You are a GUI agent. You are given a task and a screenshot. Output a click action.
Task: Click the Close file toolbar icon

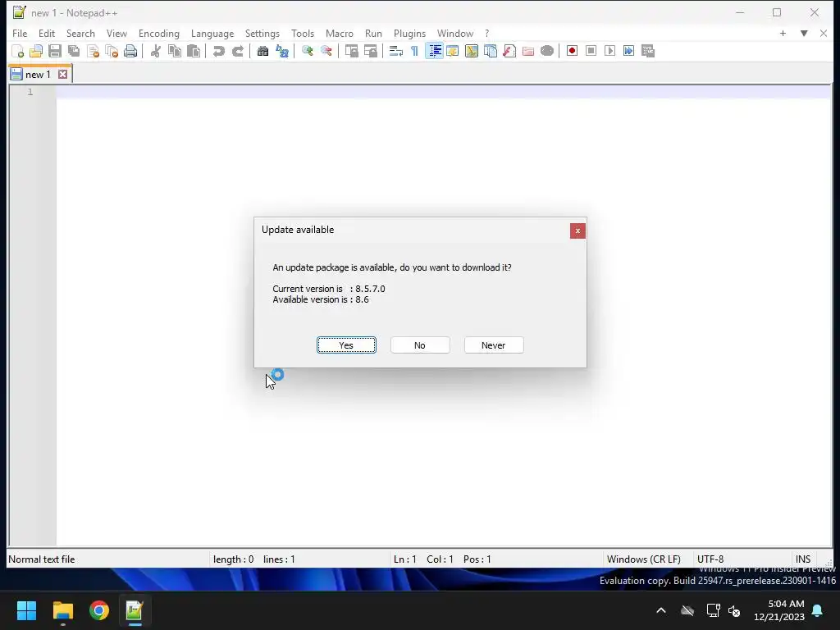pos(93,51)
